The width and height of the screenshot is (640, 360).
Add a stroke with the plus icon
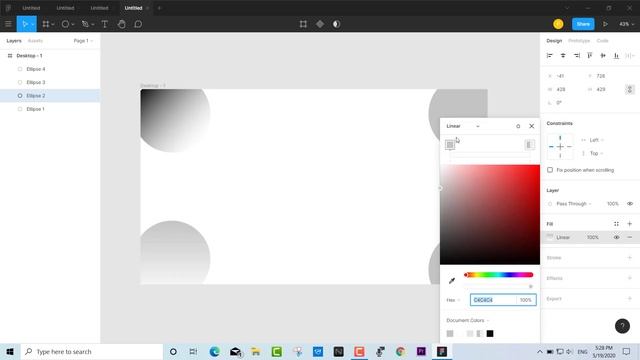(x=629, y=258)
